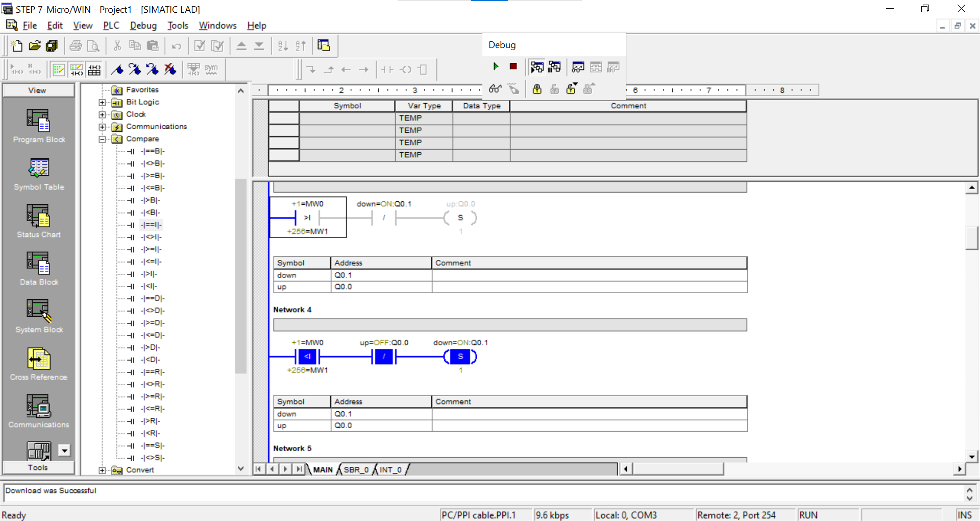This screenshot has width=980, height=521.
Task: Toggle Program Status monitoring in Debug toolbar
Action: click(537, 67)
